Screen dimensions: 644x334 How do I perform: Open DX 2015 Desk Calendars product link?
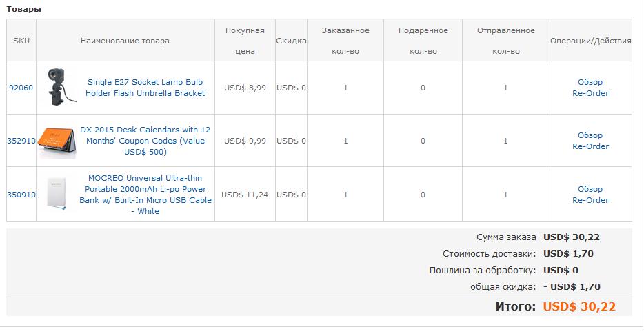pyautogui.click(x=145, y=141)
